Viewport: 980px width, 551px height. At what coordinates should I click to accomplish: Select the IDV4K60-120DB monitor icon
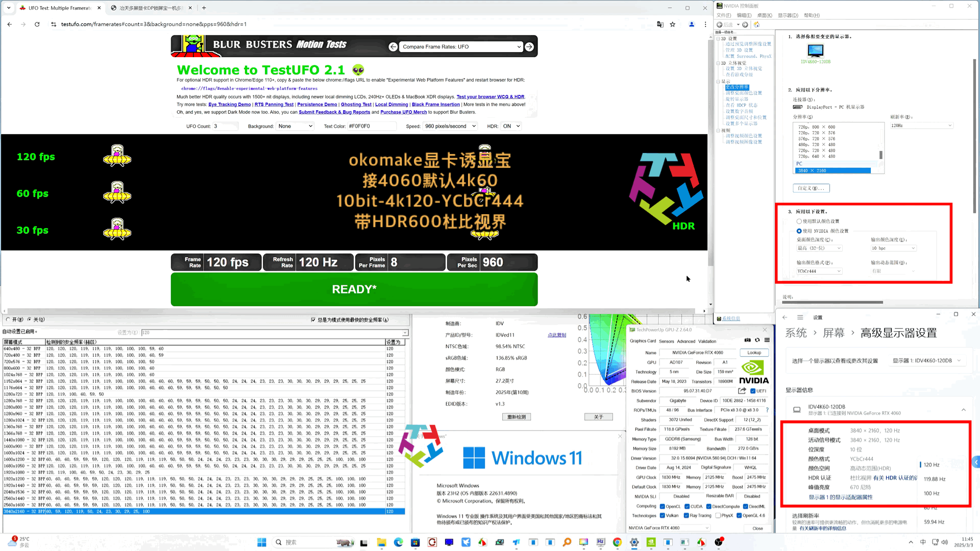click(x=816, y=51)
